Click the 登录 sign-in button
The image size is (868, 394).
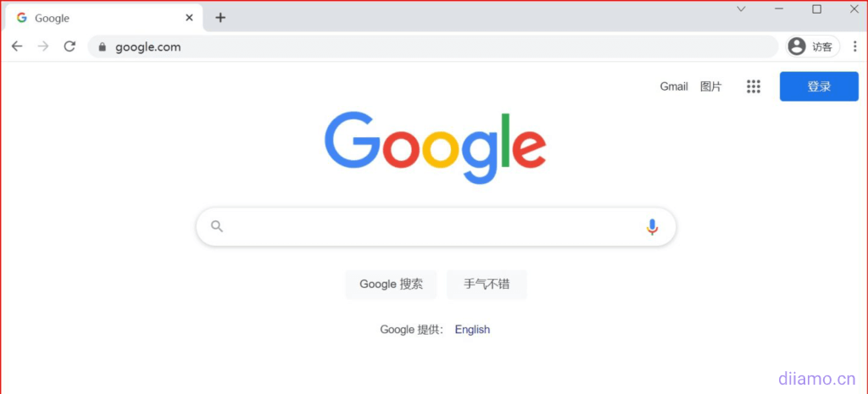pyautogui.click(x=820, y=86)
